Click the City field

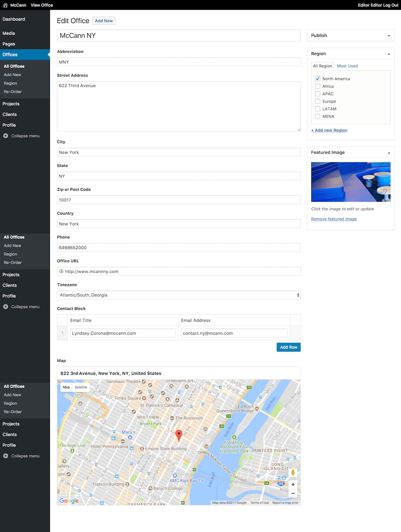pyautogui.click(x=179, y=152)
